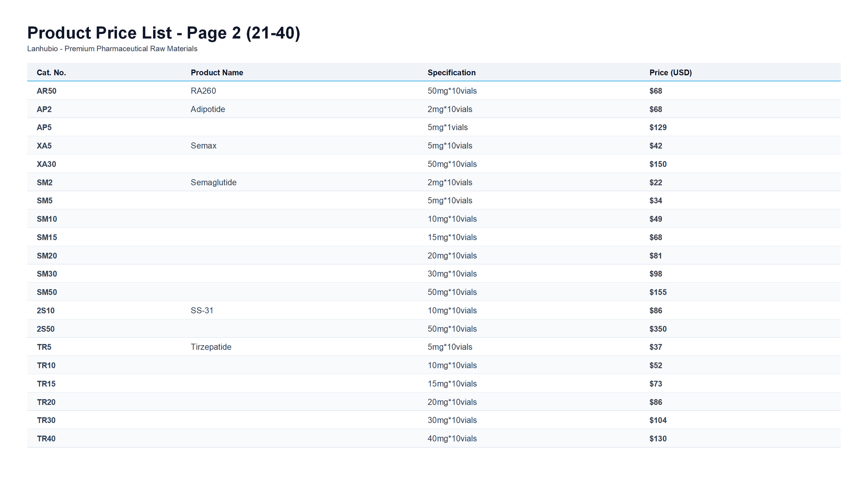This screenshot has width=868, height=488.
Task: Select the AR50 catalog number cell
Action: coord(47,91)
